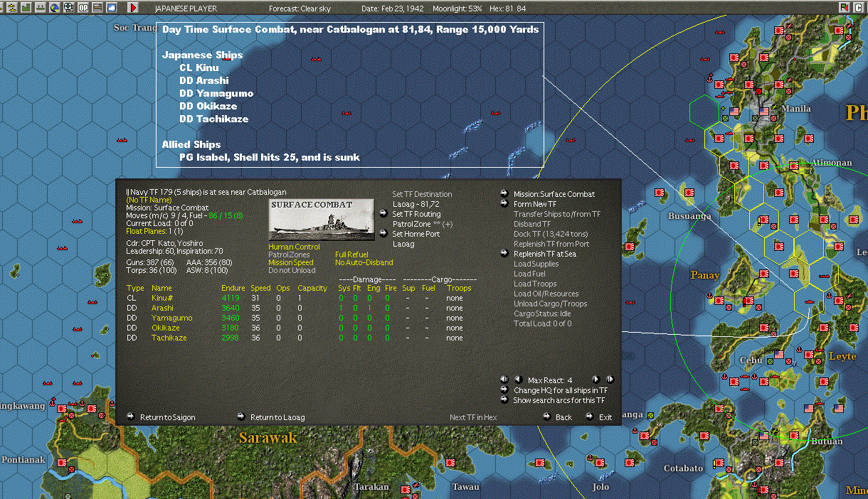The image size is (868, 499).
Task: Click the Return to Laoag arrow
Action: pyautogui.click(x=241, y=417)
